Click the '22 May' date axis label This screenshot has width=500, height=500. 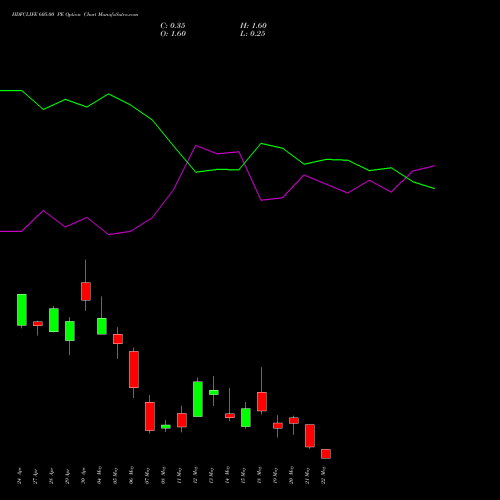(x=324, y=475)
